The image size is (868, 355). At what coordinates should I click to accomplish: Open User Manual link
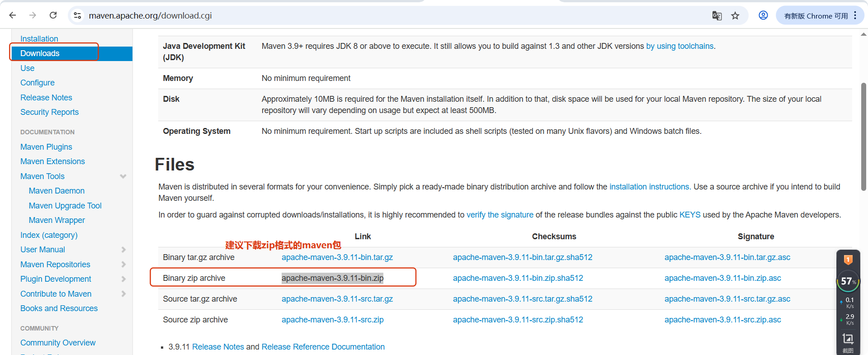(42, 250)
